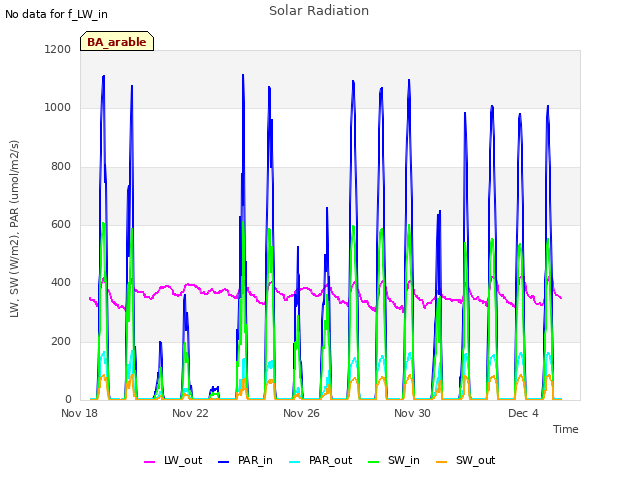This screenshot has height=480, width=640.
Task: Click the vertical LW, SW, PAR axis title
Action: coord(14,229)
